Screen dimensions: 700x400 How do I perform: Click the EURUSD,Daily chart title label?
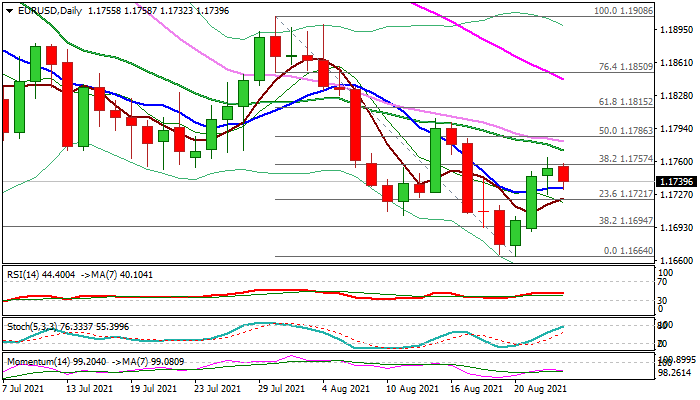click(45, 9)
